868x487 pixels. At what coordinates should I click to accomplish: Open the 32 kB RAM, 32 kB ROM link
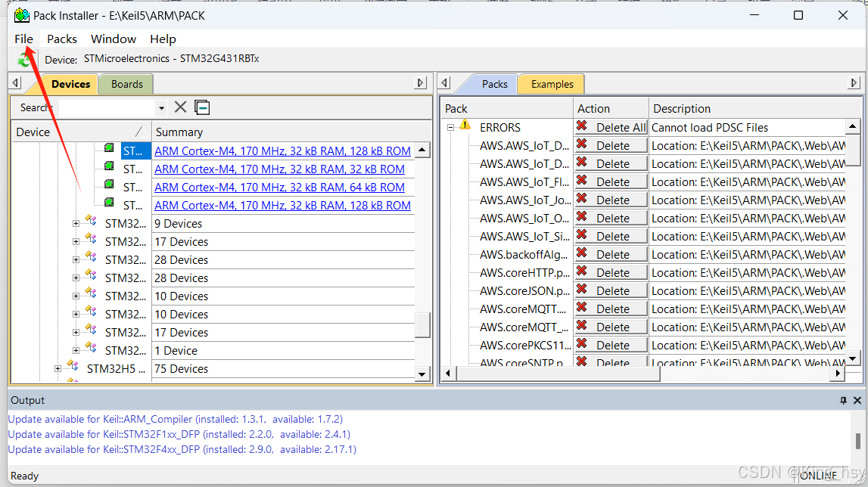click(x=279, y=169)
